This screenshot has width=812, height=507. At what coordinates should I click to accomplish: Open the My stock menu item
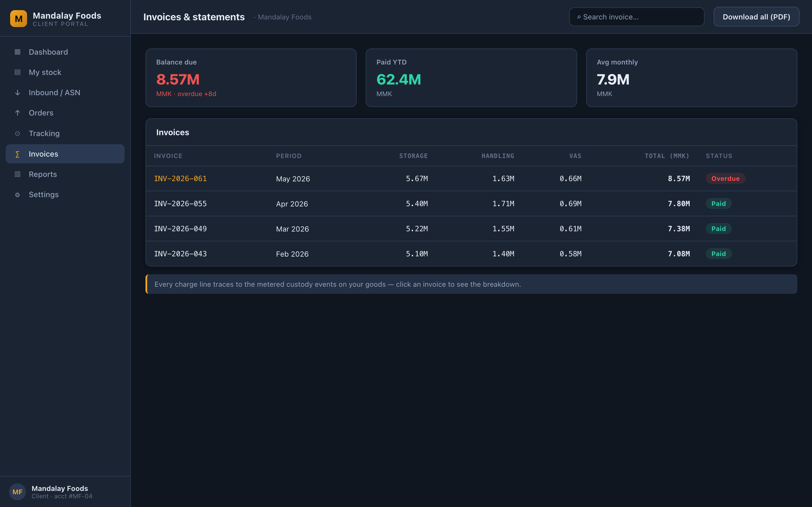pyautogui.click(x=65, y=72)
